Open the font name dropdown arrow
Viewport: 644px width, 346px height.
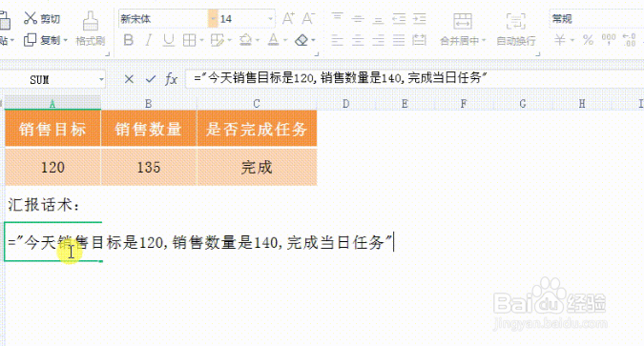(213, 19)
